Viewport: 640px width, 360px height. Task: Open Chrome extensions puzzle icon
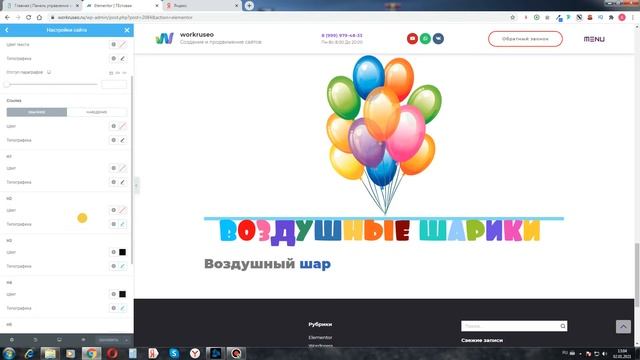click(611, 18)
